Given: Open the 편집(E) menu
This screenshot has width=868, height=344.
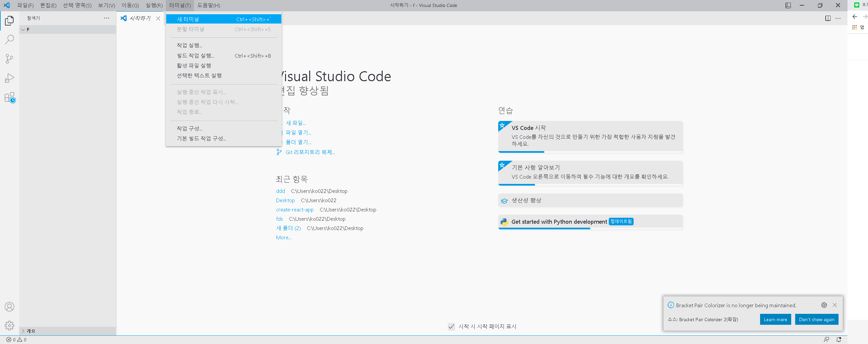Looking at the screenshot, I should [x=48, y=5].
